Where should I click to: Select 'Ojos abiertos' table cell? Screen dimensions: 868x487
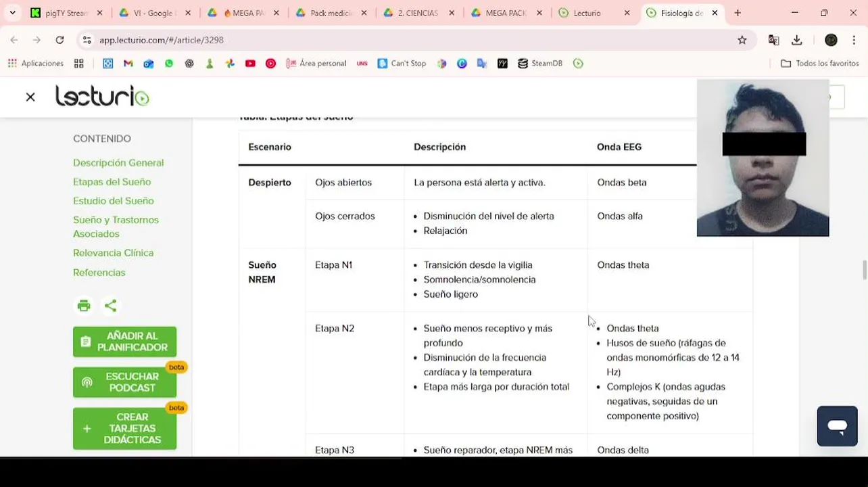click(x=343, y=183)
